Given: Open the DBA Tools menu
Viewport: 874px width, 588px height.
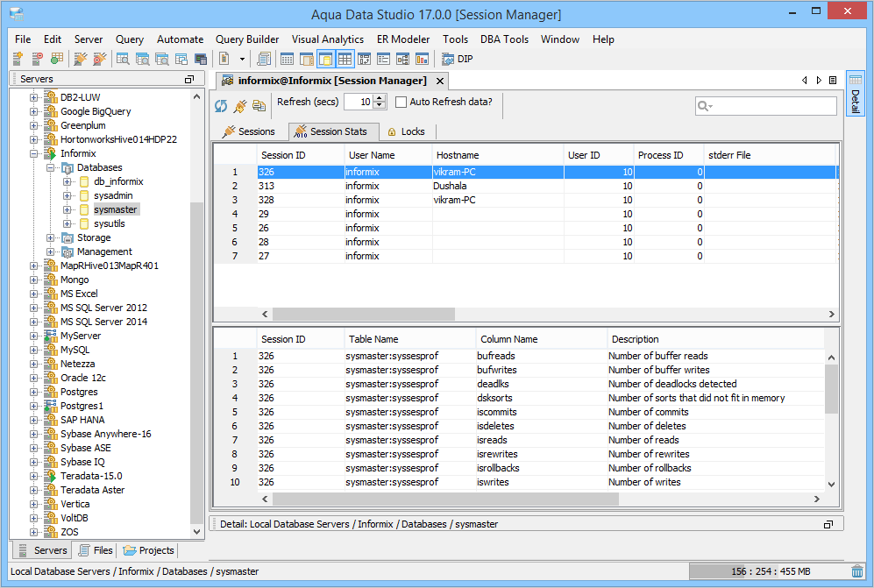Looking at the screenshot, I should coord(504,39).
